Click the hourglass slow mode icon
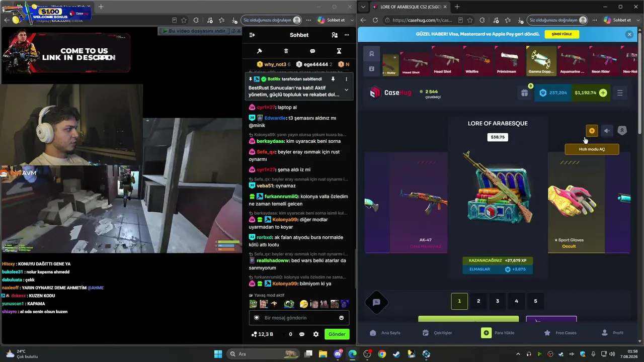The width and height of the screenshot is (644, 362). pyautogui.click(x=339, y=51)
